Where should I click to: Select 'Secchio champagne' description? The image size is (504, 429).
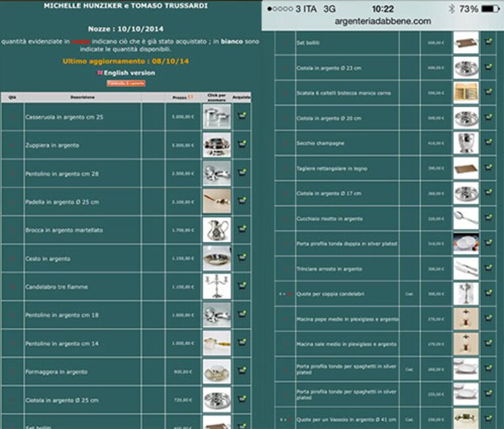coord(320,143)
